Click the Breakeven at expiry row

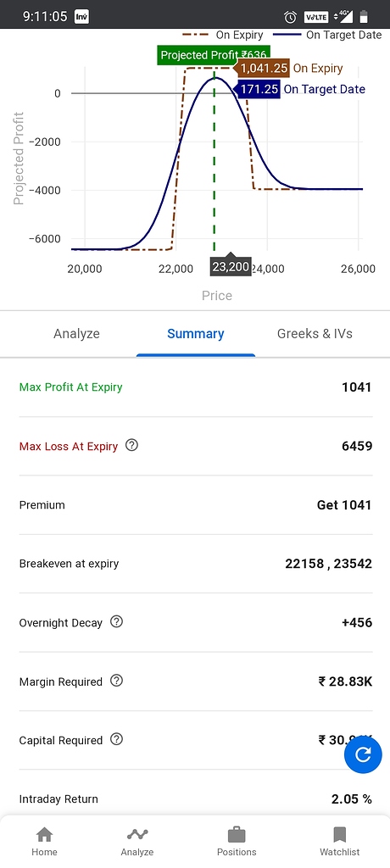(x=196, y=564)
